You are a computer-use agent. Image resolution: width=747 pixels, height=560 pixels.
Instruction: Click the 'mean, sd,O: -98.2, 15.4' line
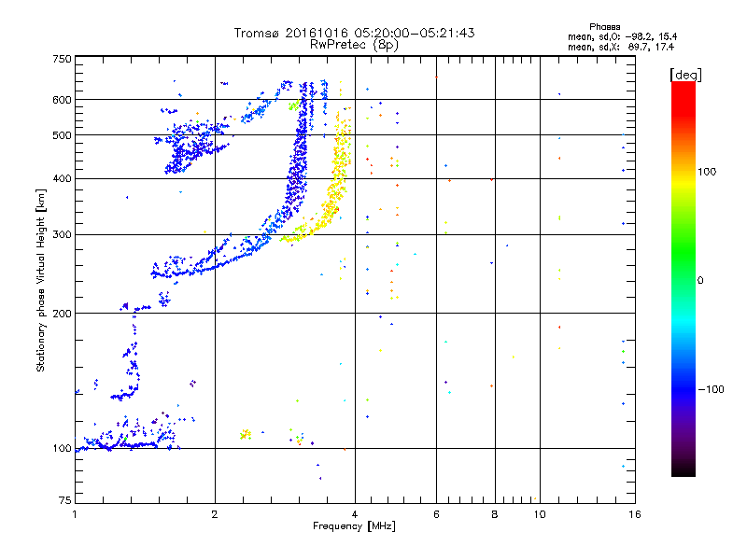pyautogui.click(x=622, y=36)
